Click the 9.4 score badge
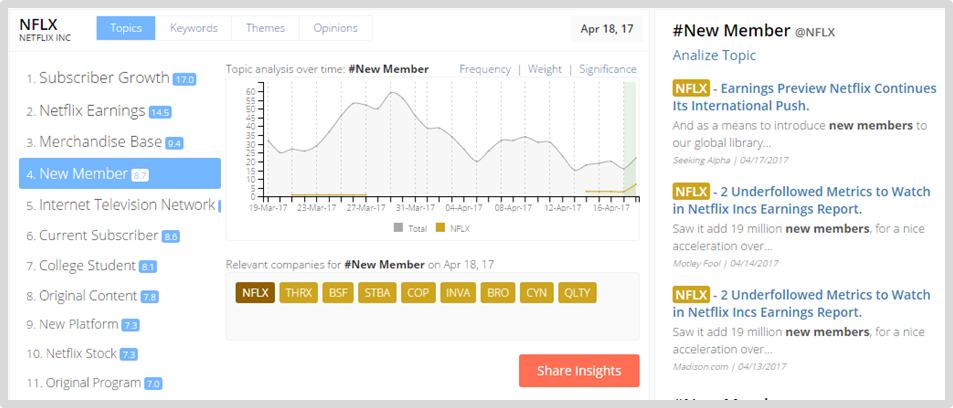Viewport: 953px width, 408px height. pos(174,143)
